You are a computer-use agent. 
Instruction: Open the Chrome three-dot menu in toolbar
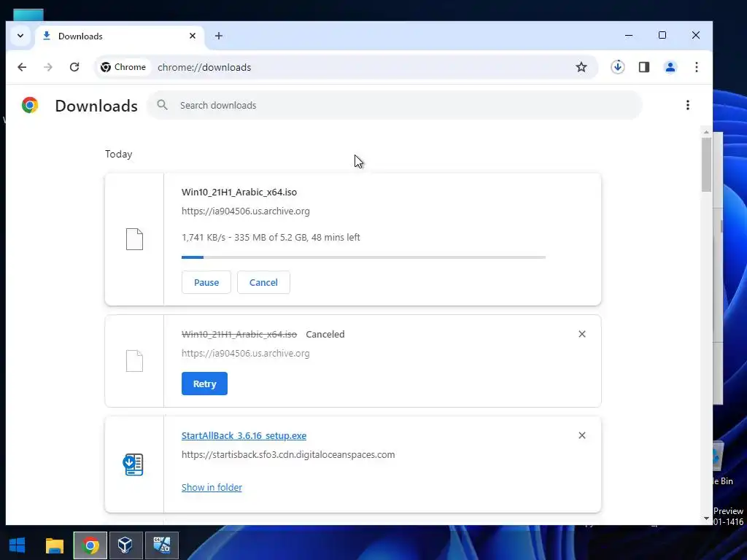pyautogui.click(x=697, y=67)
